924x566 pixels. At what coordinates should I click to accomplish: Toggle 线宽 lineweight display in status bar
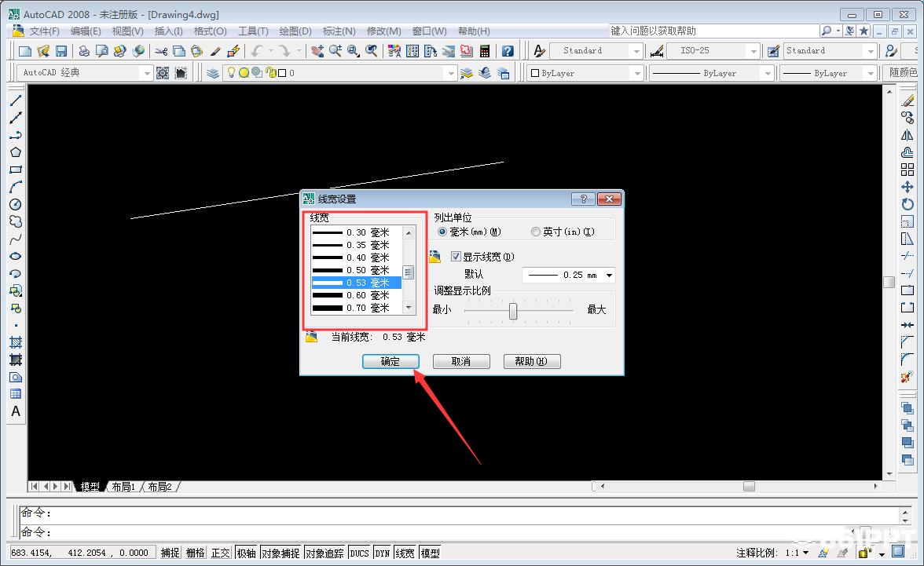(405, 553)
